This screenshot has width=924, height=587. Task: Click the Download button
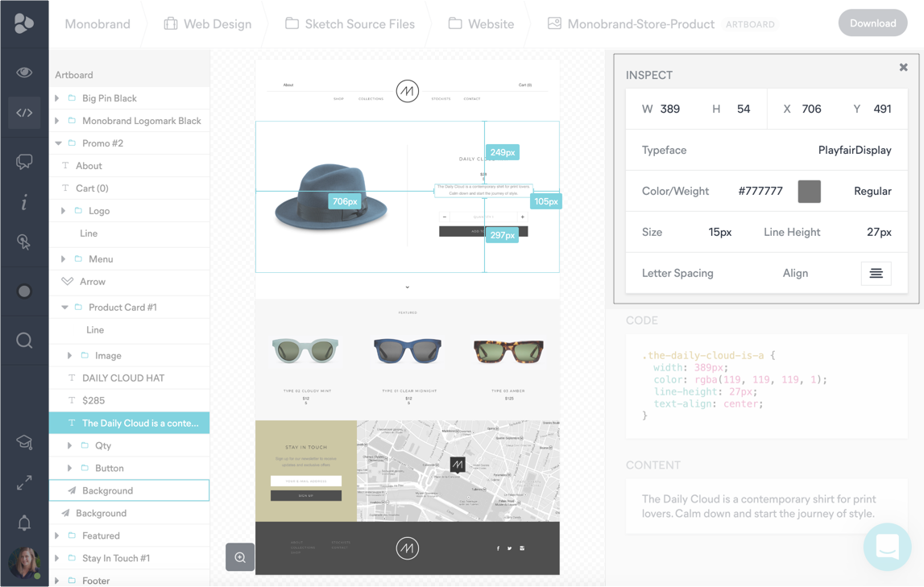coord(872,23)
